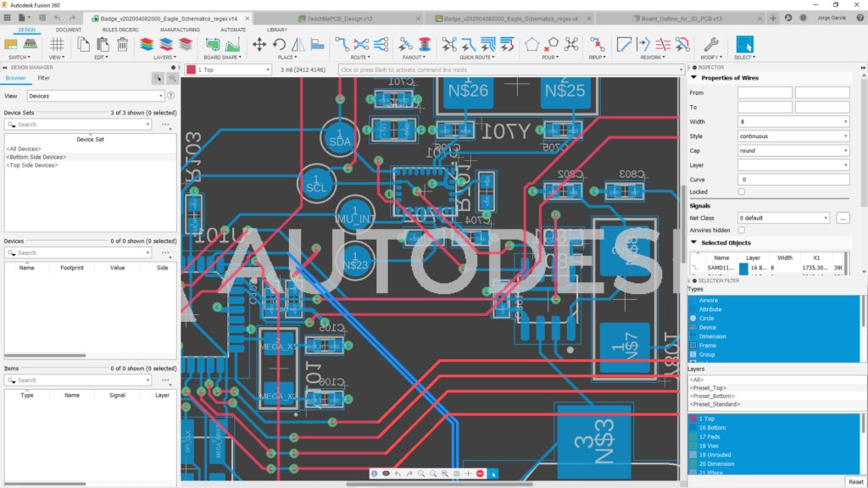Click the first multicolor layers stack icon
The height and width of the screenshot is (488, 868).
click(x=147, y=44)
